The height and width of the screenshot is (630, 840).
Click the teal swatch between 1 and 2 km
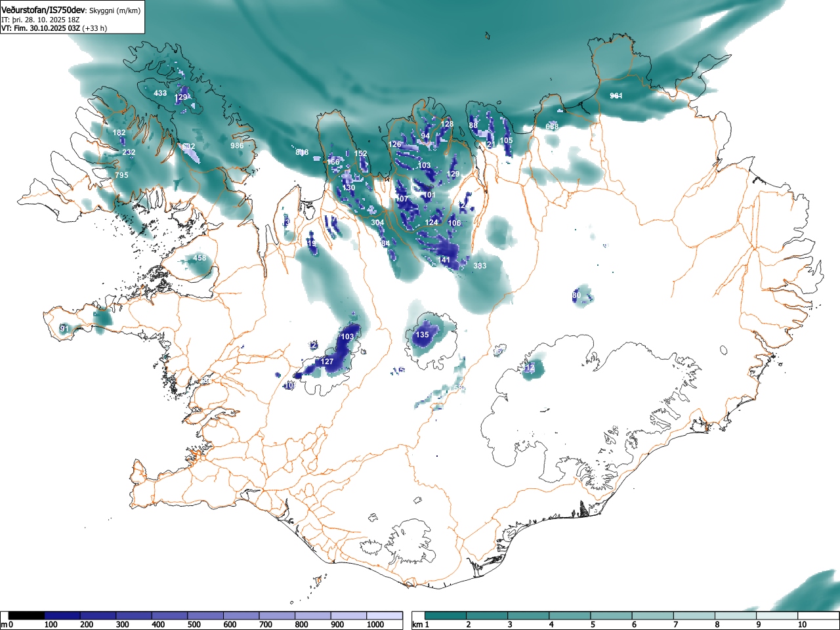point(446,616)
